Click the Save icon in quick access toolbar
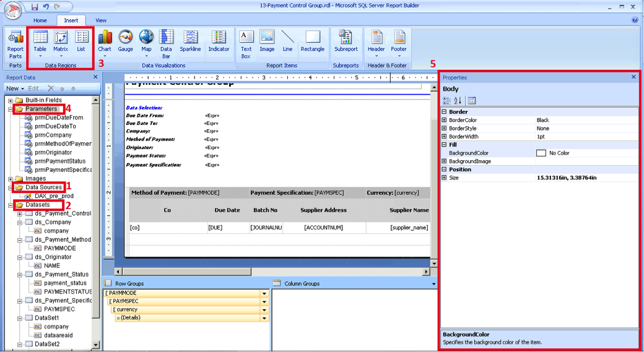Screen dimensions: 644x352 click(35, 7)
